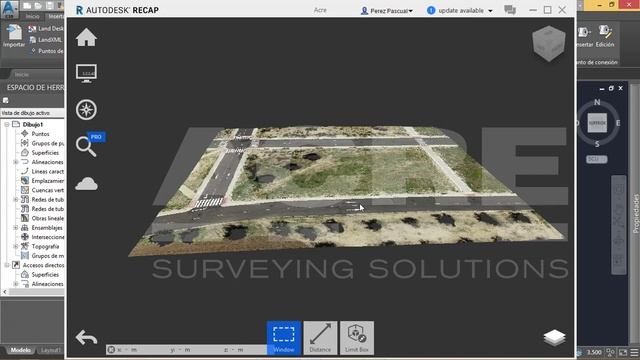
Task: Click the prospector horizontal scrollbar left arrow
Action: [x=4, y=292]
